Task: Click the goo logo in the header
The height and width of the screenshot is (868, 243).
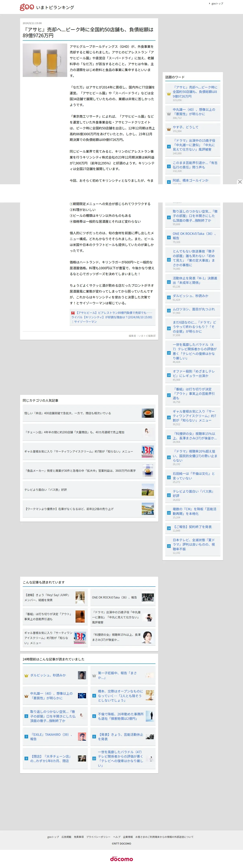Action: (x=27, y=7)
